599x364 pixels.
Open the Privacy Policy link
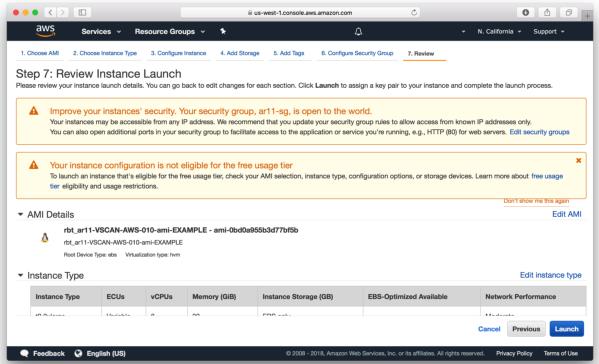click(x=514, y=353)
